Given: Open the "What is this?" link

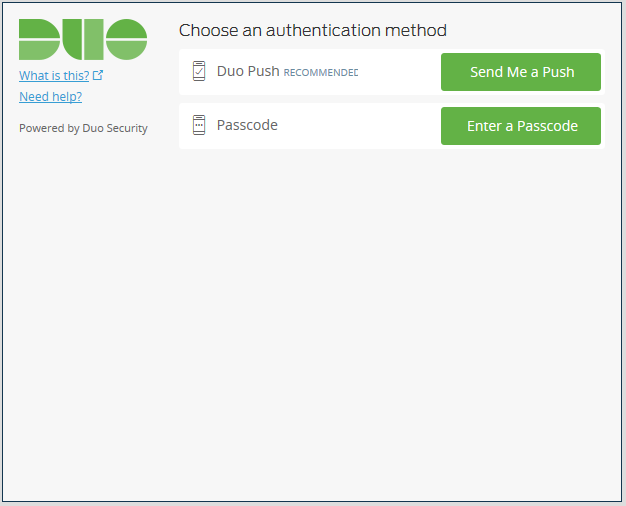Looking at the screenshot, I should point(54,75).
